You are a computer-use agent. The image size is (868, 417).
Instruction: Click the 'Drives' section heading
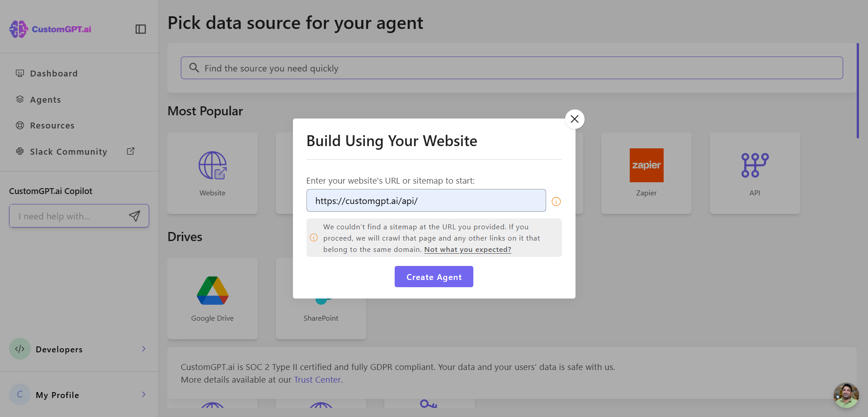coord(185,237)
